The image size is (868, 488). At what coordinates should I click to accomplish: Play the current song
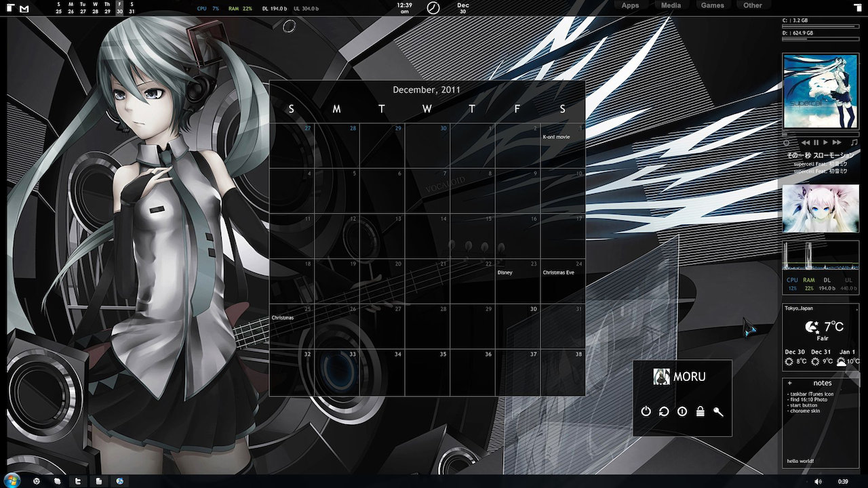(825, 143)
